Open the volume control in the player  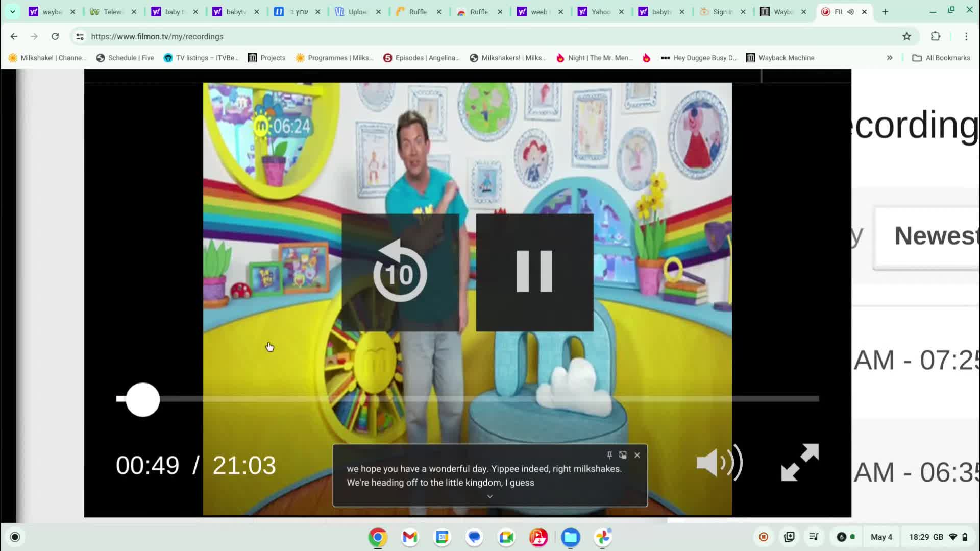(x=717, y=462)
